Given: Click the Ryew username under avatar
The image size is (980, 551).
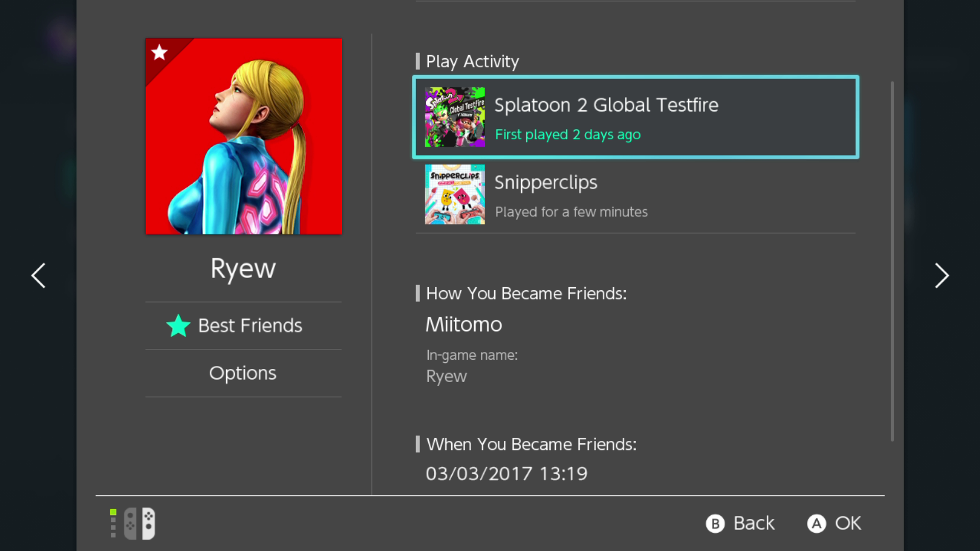Looking at the screenshot, I should (243, 268).
